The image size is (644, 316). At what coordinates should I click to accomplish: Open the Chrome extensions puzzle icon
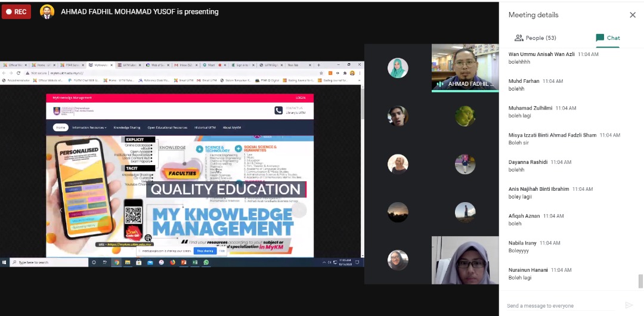tap(345, 73)
